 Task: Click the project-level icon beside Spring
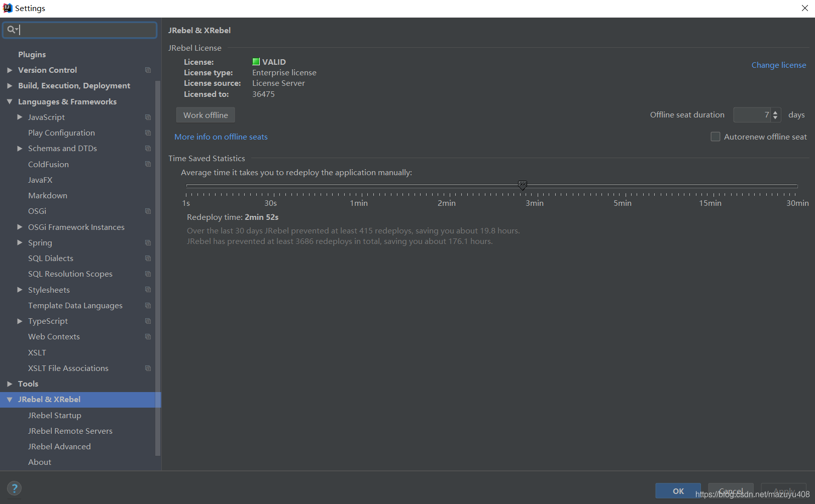(x=148, y=243)
